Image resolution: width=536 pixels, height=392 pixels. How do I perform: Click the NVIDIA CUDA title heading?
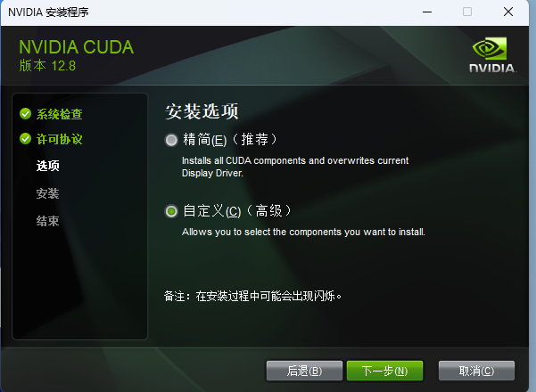pos(76,47)
